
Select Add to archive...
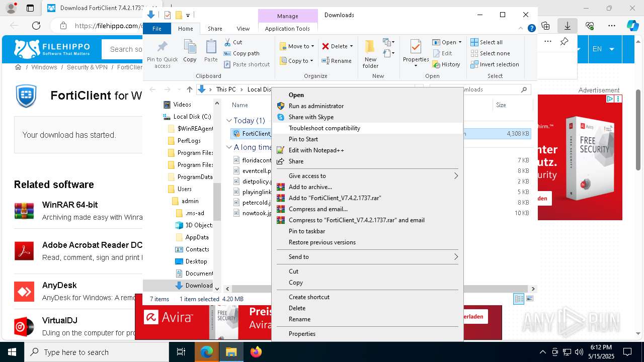(x=367, y=187)
